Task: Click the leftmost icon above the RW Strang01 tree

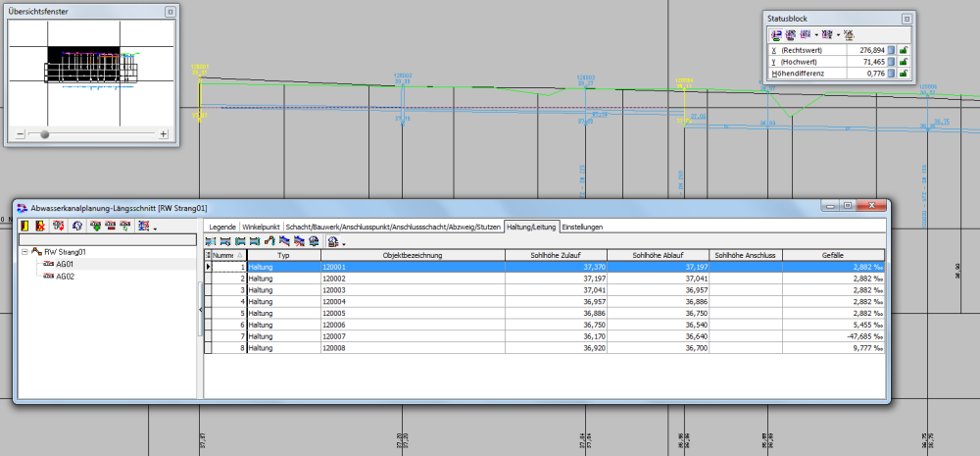Action: click(26, 227)
